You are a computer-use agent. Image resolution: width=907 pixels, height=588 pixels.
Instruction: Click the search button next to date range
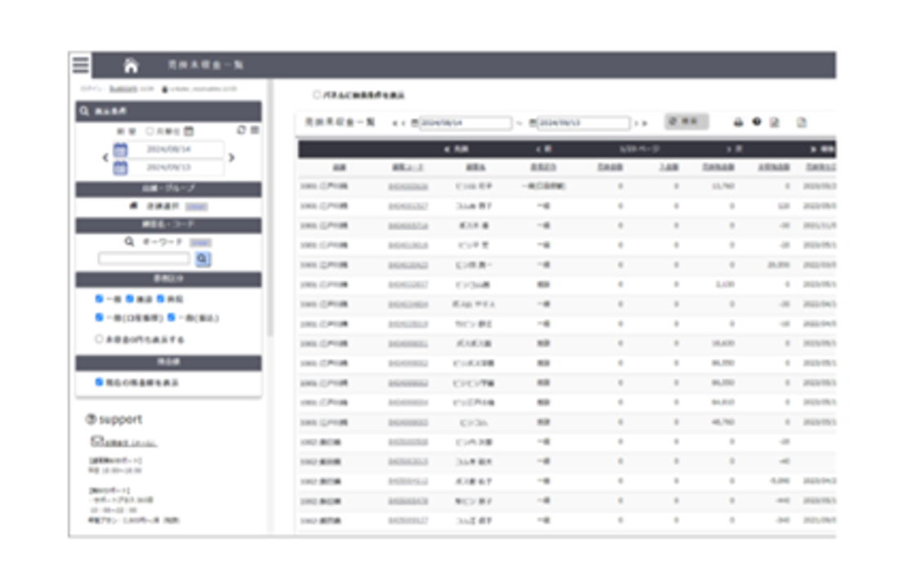coord(685,122)
